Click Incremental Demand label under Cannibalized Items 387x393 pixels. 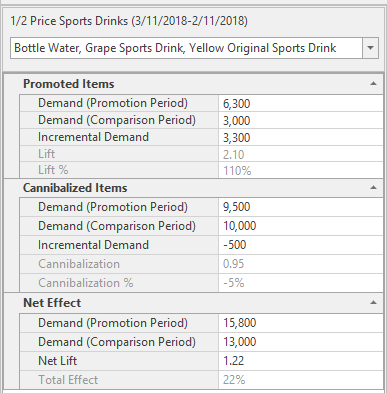click(93, 245)
